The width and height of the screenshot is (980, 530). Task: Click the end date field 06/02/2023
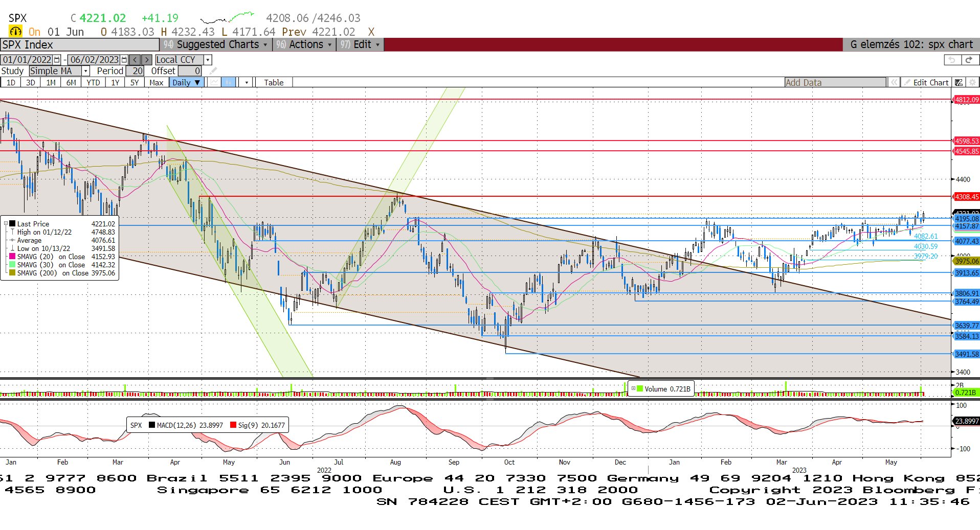(x=94, y=60)
